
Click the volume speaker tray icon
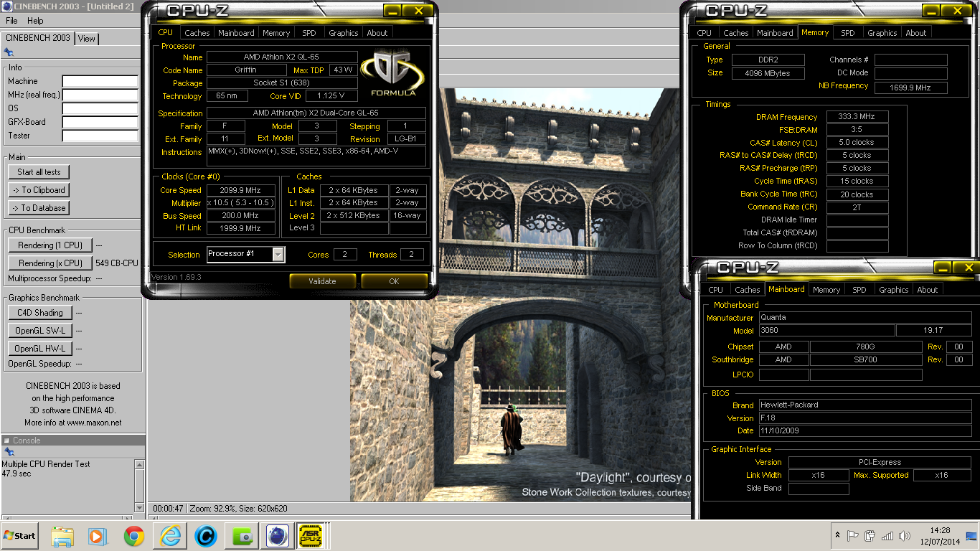(x=905, y=536)
